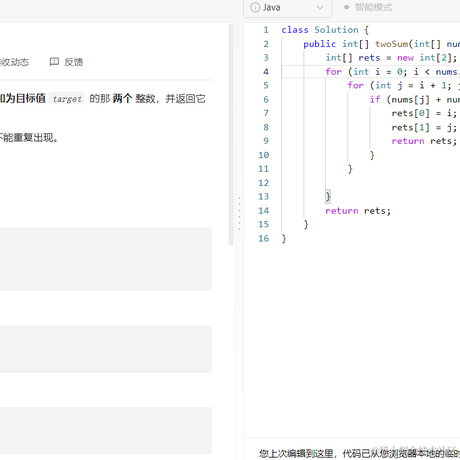Click line number 4 in the editor
The height and width of the screenshot is (460, 460).
pos(266,72)
